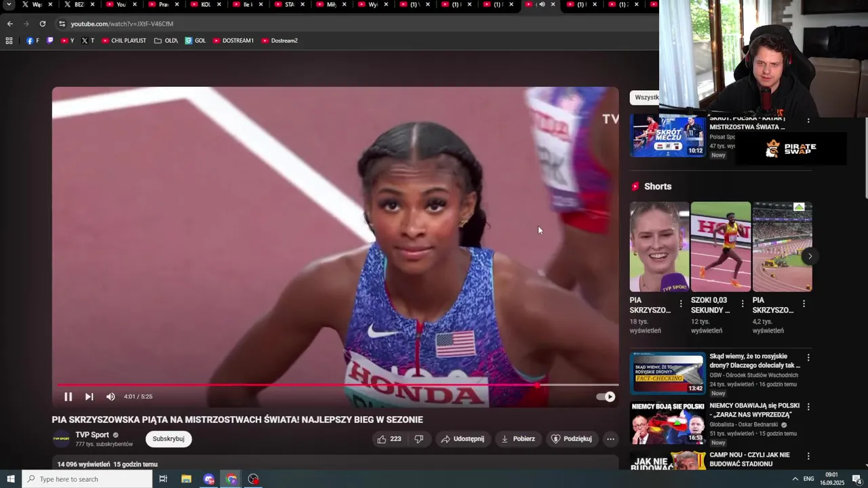This screenshot has height=488, width=868.
Task: Reload the page with the refresh icon
Action: pos(42,24)
